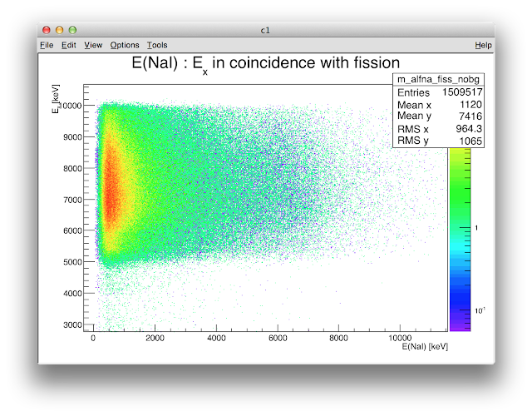Image resolution: width=532 pixels, height=416 pixels.
Task: Click the m_alfna_fiss_nobg stats box title
Action: 438,79
